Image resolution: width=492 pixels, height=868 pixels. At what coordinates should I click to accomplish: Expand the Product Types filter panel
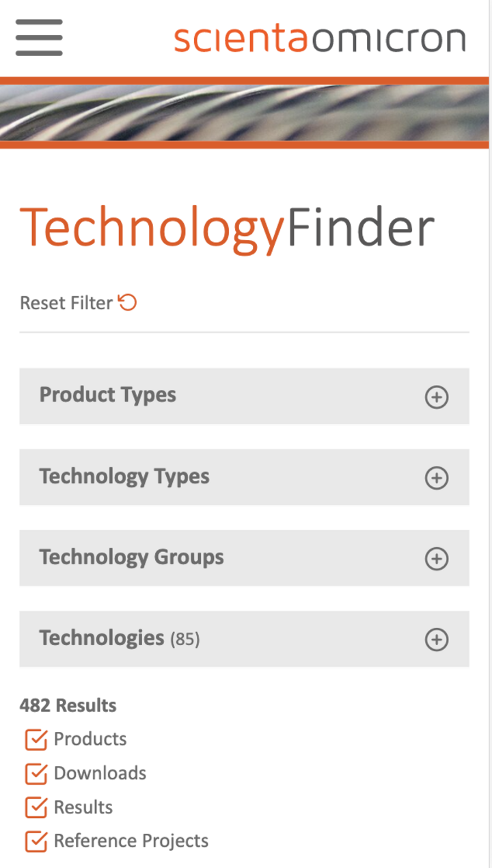(108, 395)
